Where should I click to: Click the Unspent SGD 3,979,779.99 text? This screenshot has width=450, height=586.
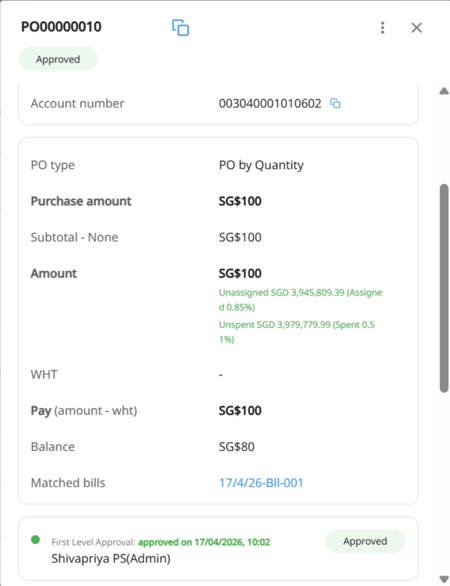click(x=297, y=332)
